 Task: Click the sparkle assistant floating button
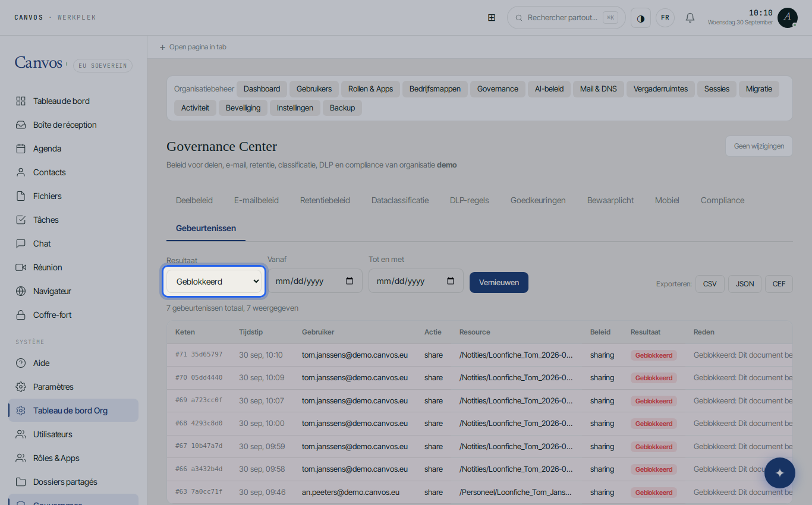[x=780, y=473]
